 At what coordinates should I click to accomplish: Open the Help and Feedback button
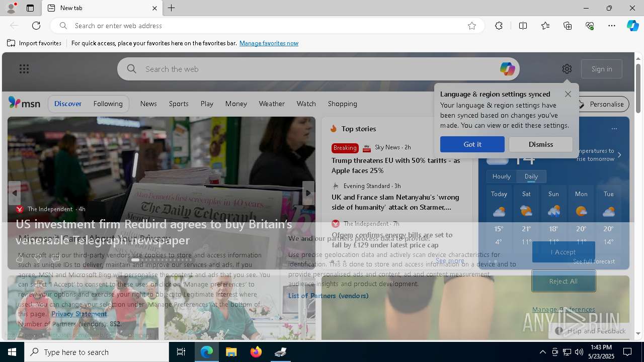point(590,331)
